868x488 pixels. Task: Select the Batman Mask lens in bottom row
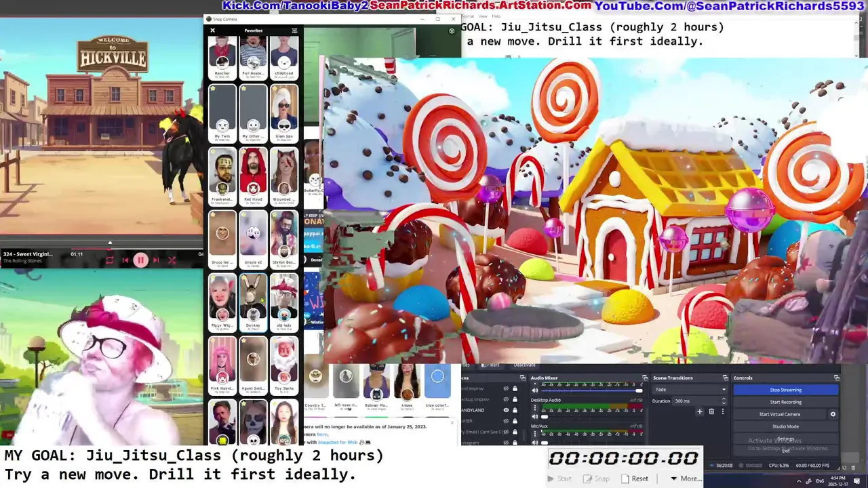tap(376, 386)
